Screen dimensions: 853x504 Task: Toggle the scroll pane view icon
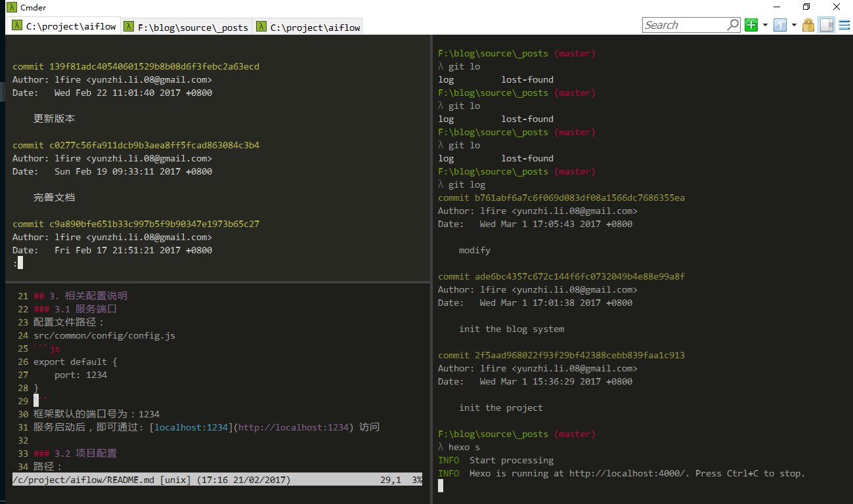(827, 25)
